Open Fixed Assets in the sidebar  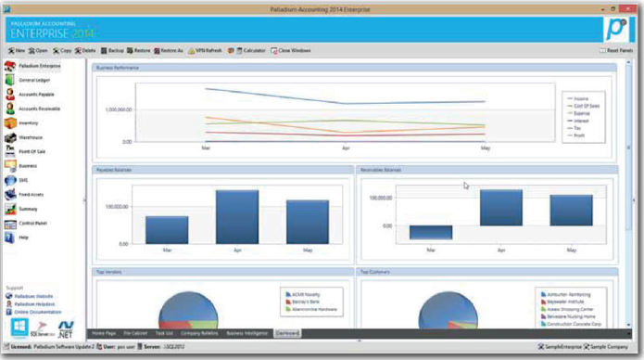[25, 194]
